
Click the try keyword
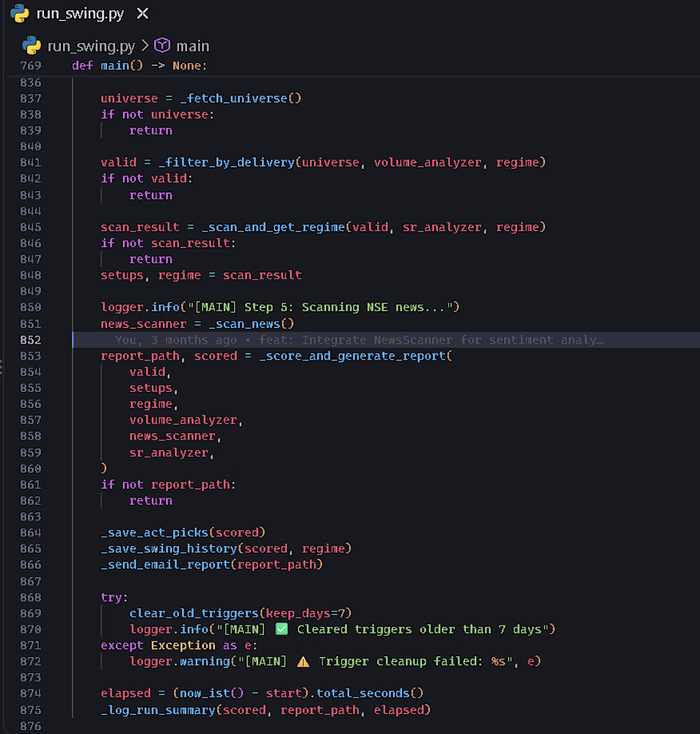112,597
